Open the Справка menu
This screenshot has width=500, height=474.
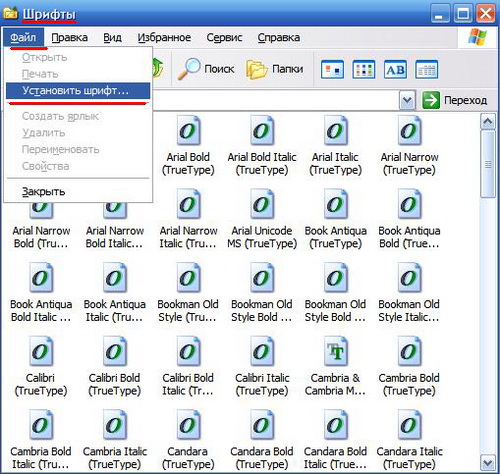pyautogui.click(x=279, y=37)
